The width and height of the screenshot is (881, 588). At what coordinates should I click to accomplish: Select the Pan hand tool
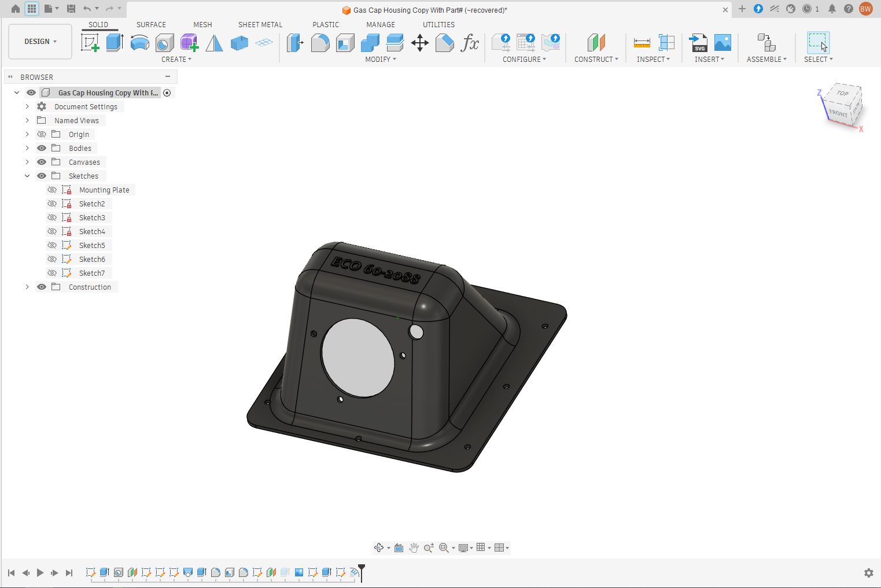coord(414,548)
